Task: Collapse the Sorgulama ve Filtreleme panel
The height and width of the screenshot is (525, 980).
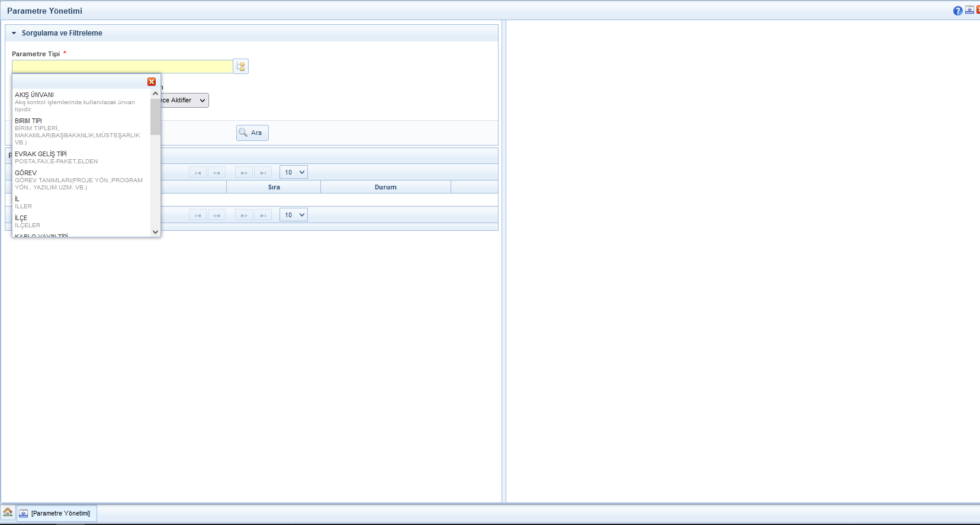Action: pyautogui.click(x=14, y=33)
